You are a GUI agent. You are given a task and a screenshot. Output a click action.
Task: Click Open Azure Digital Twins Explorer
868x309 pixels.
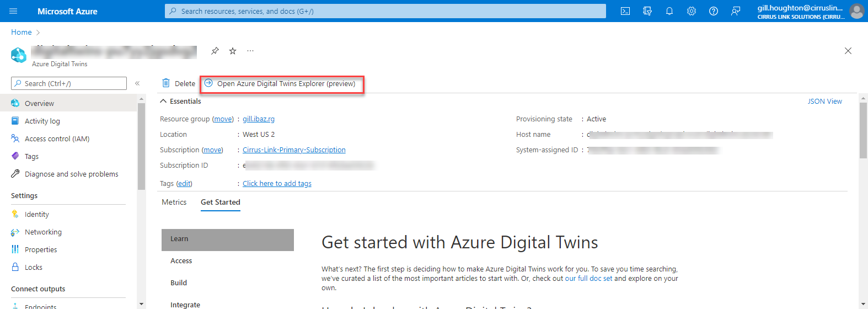tap(286, 84)
